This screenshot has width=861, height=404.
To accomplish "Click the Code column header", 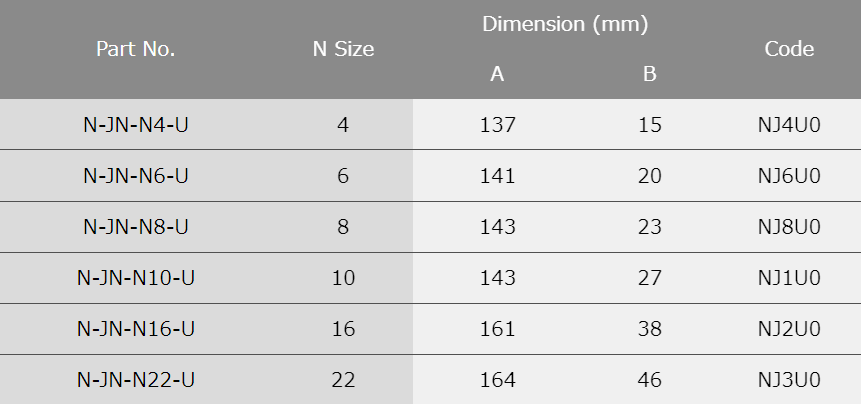I will click(789, 49).
